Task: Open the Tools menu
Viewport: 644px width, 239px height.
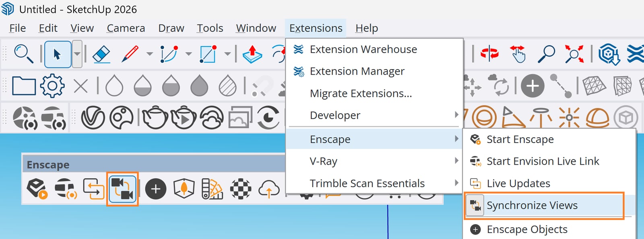Action: [x=210, y=28]
